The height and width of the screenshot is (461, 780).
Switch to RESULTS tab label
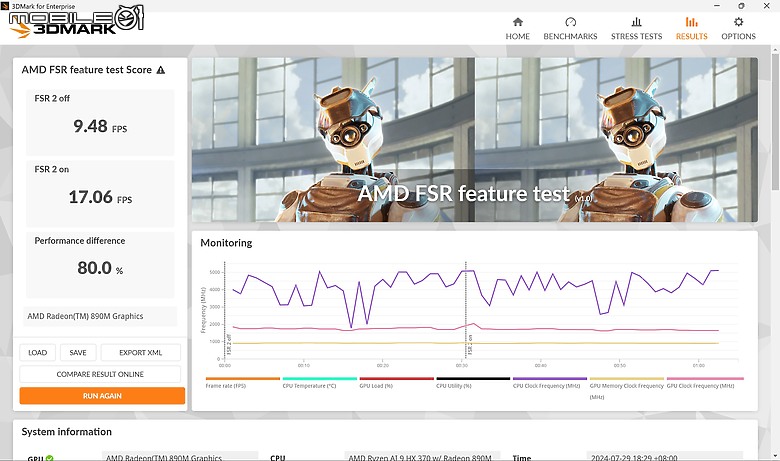click(x=691, y=36)
